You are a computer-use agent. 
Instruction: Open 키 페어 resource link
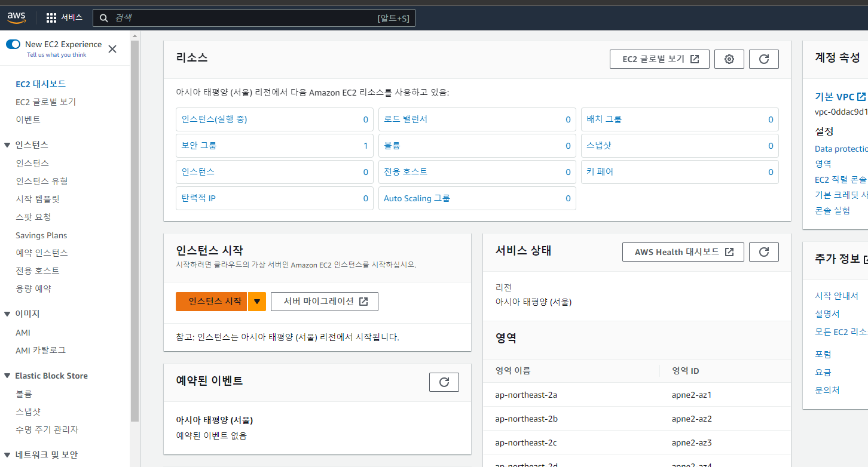click(600, 172)
